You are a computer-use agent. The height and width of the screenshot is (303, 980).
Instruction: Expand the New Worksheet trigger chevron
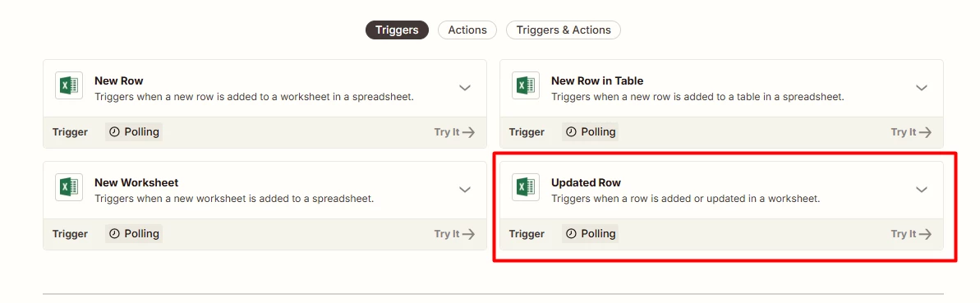(464, 190)
